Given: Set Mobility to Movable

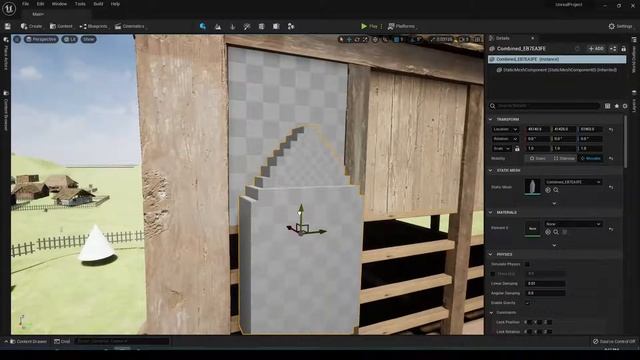Looking at the screenshot, I should pyautogui.click(x=591, y=158).
